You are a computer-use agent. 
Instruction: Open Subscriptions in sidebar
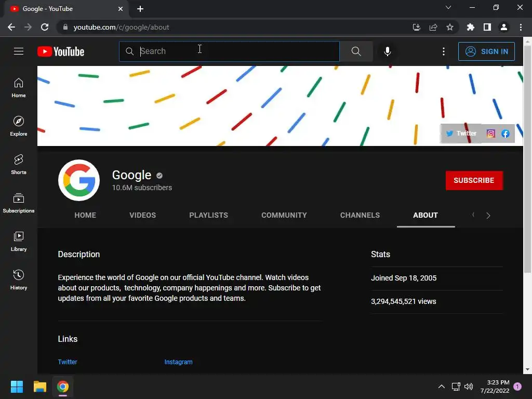pos(19,203)
